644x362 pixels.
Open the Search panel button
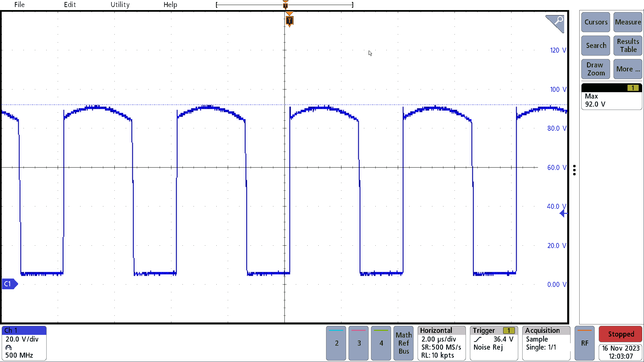(x=596, y=46)
